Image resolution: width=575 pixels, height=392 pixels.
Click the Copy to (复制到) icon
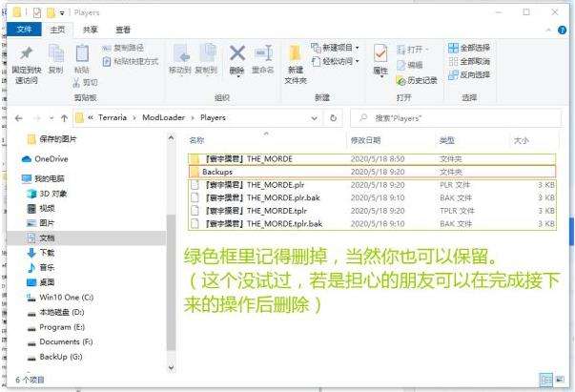point(207,53)
